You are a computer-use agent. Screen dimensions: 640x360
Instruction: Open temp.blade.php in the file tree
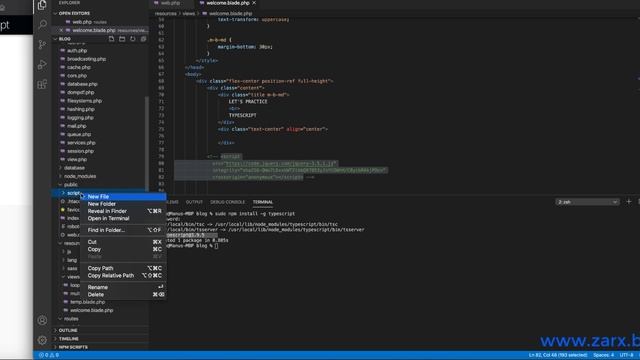click(x=87, y=302)
